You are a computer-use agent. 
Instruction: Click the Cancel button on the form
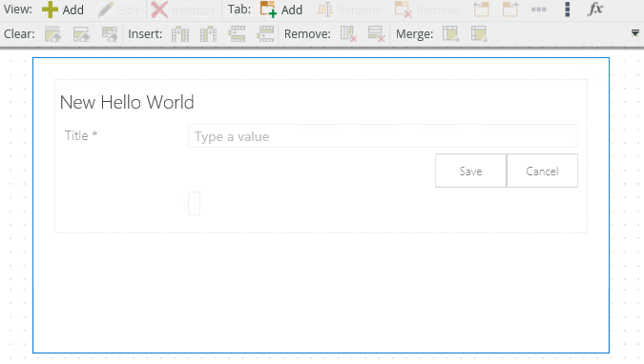tap(542, 171)
